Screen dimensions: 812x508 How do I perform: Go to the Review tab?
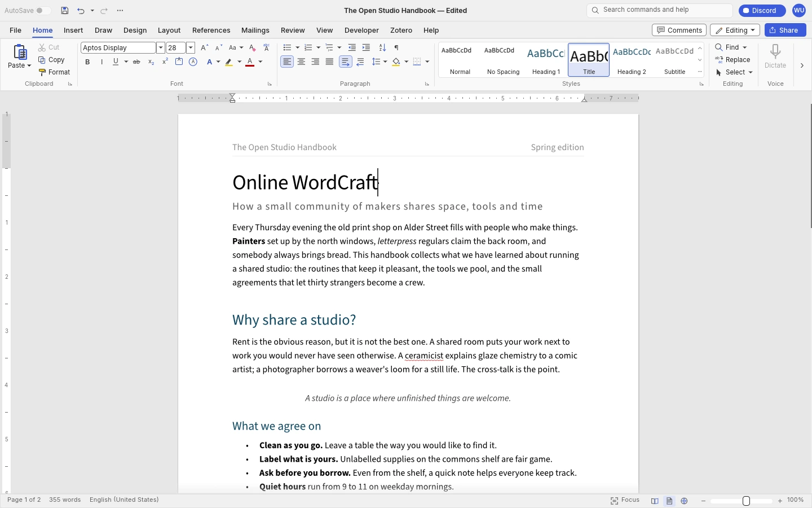pyautogui.click(x=293, y=30)
